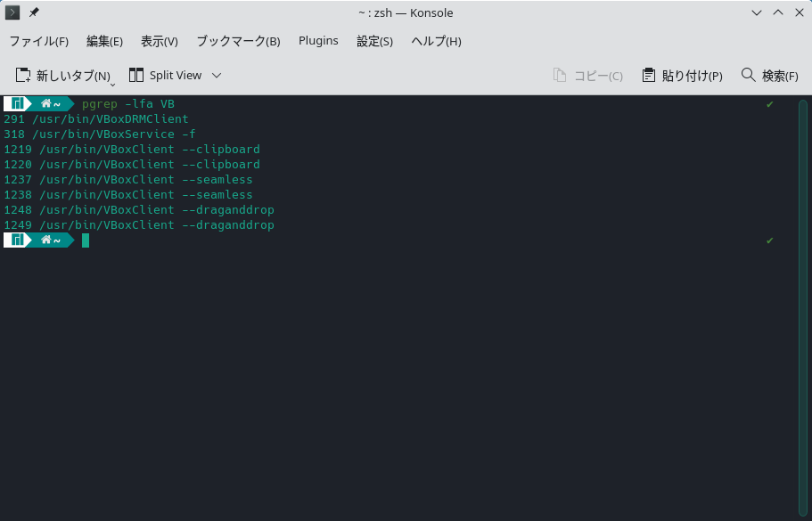This screenshot has height=521, width=812.
Task: Click the 'pgrep -lfa VB' command text
Action: click(x=128, y=104)
